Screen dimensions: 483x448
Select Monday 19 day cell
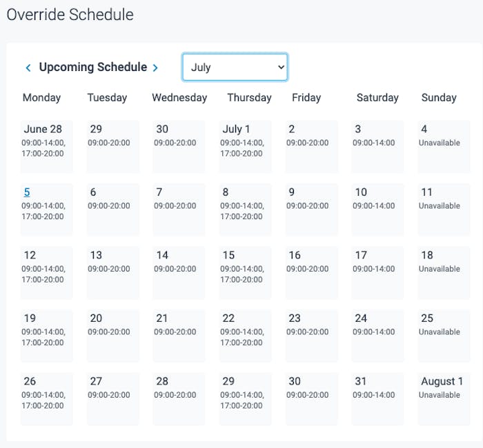[x=46, y=336]
